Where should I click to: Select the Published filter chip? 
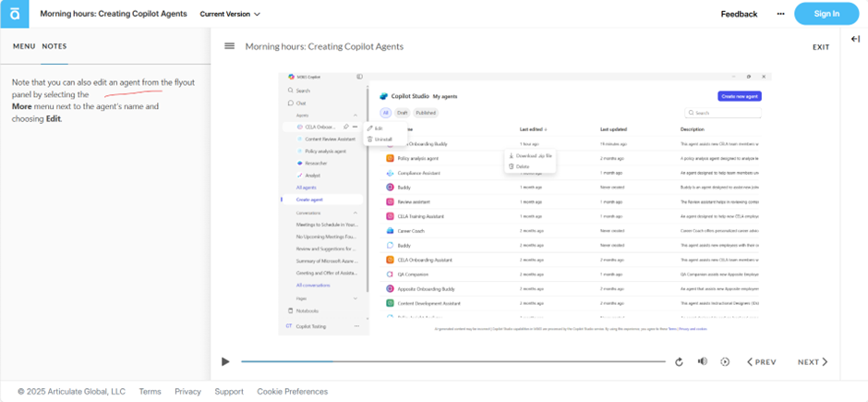click(426, 113)
